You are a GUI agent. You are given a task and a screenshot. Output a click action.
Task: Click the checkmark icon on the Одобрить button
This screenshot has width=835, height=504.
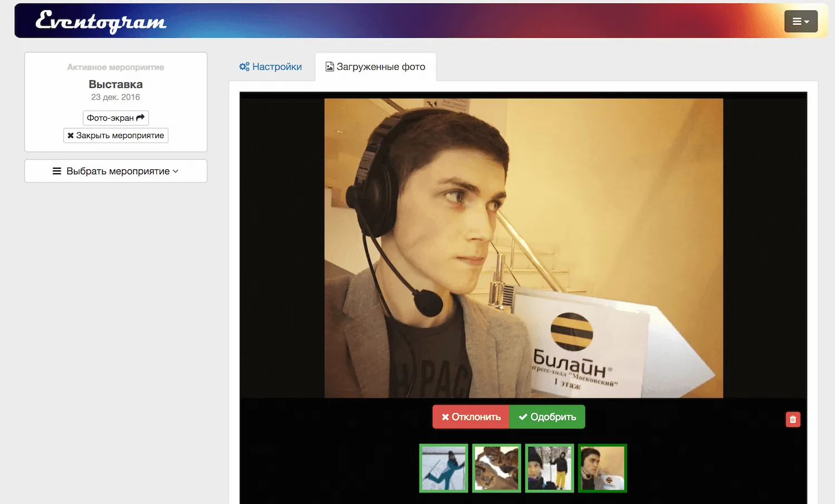pyautogui.click(x=523, y=417)
